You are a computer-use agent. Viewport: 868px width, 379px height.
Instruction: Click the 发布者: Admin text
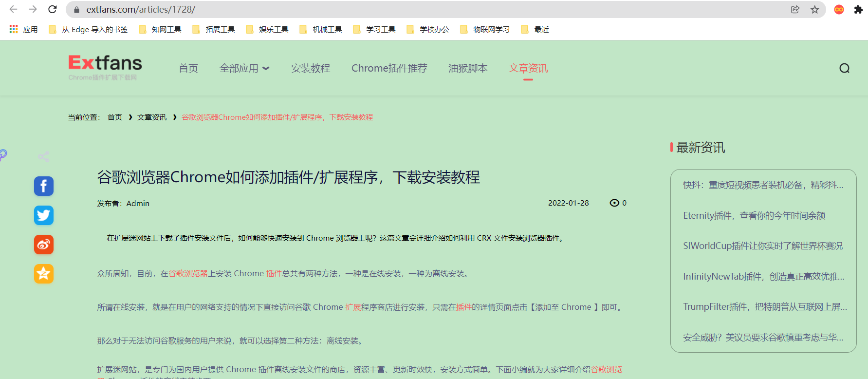[123, 203]
